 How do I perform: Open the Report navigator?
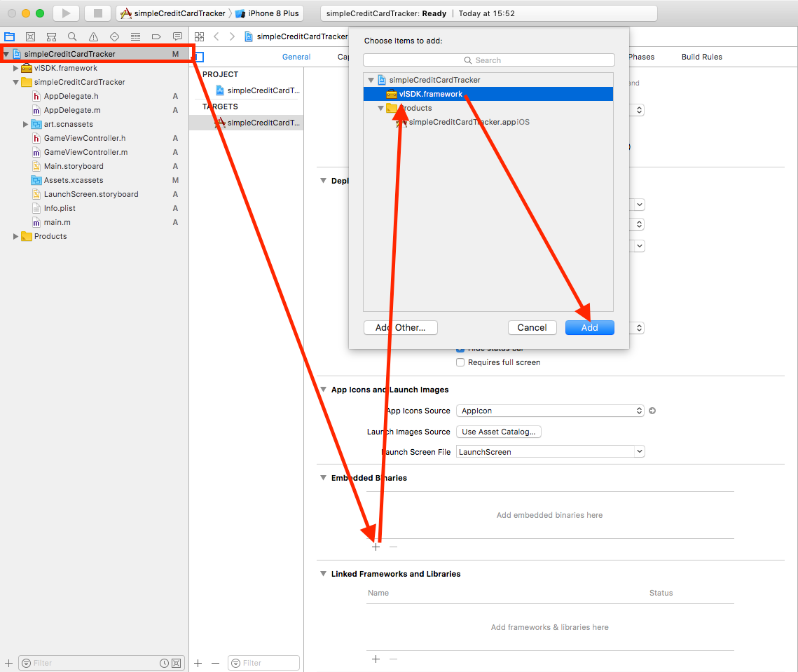tap(177, 36)
